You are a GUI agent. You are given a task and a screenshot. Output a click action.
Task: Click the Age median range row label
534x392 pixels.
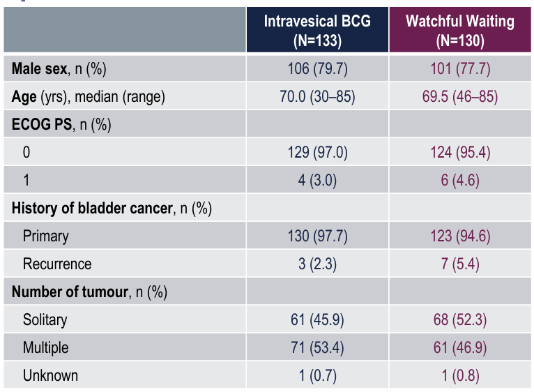click(88, 97)
